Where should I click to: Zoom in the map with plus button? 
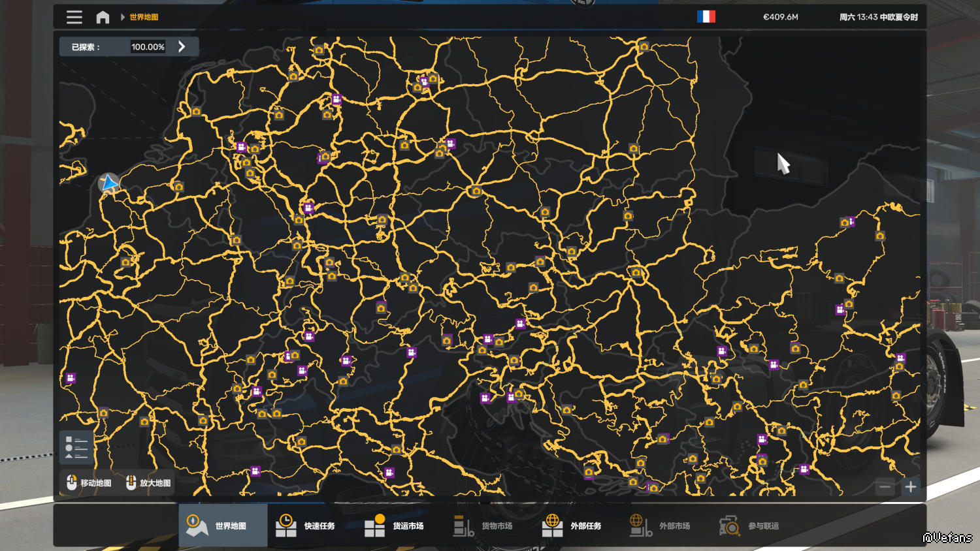[x=911, y=486]
